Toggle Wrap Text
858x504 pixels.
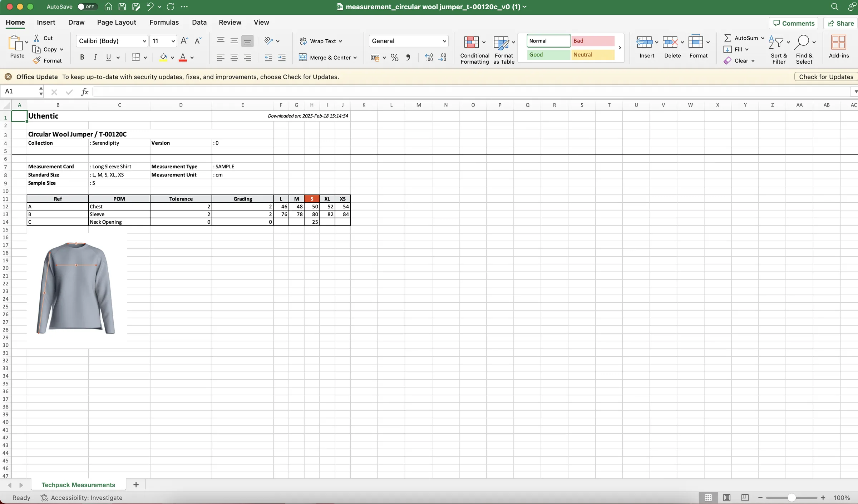click(x=321, y=41)
